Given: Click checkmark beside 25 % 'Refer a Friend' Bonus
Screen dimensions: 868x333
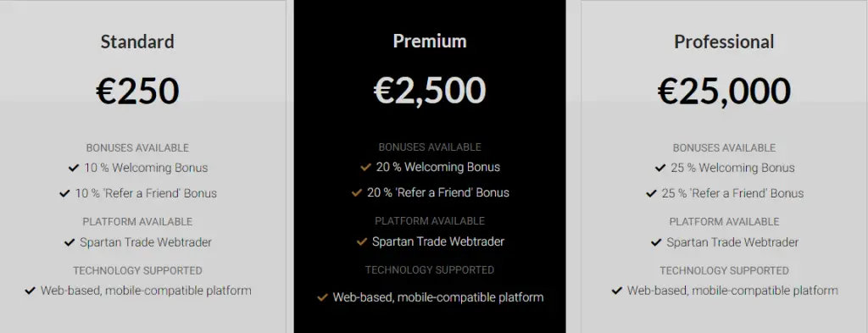Looking at the screenshot, I should coord(651,193).
